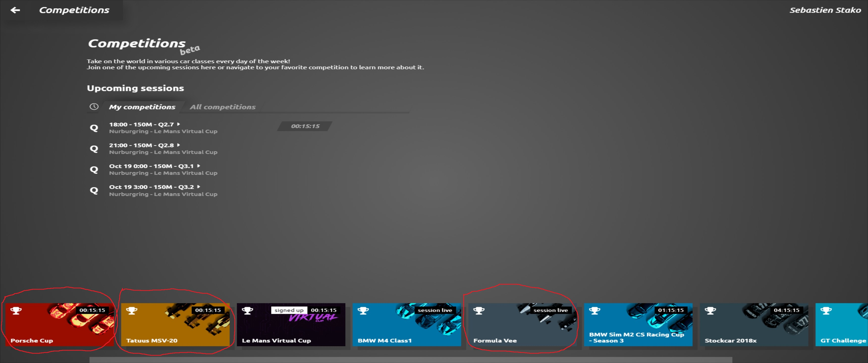868x363 pixels.
Task: Expand the Oct 19 0:00 Q3.1 session
Action: click(x=199, y=166)
